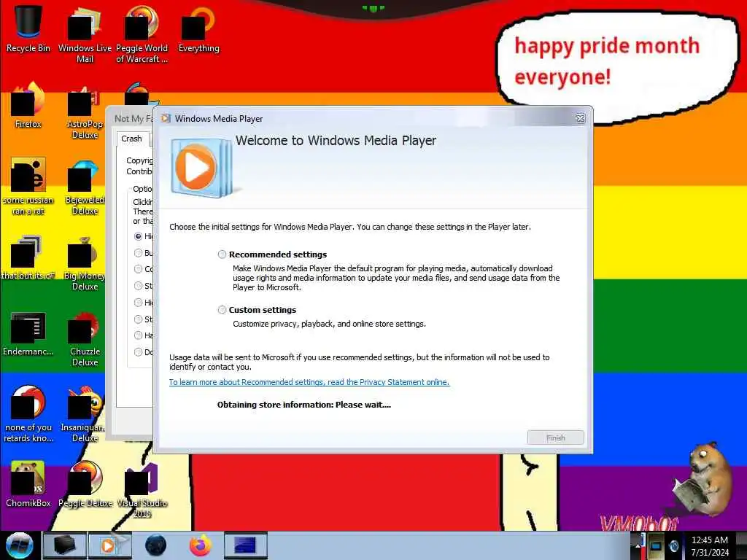747x560 pixels.
Task: Open the Recycle Bin desktop icon
Action: pos(28,28)
